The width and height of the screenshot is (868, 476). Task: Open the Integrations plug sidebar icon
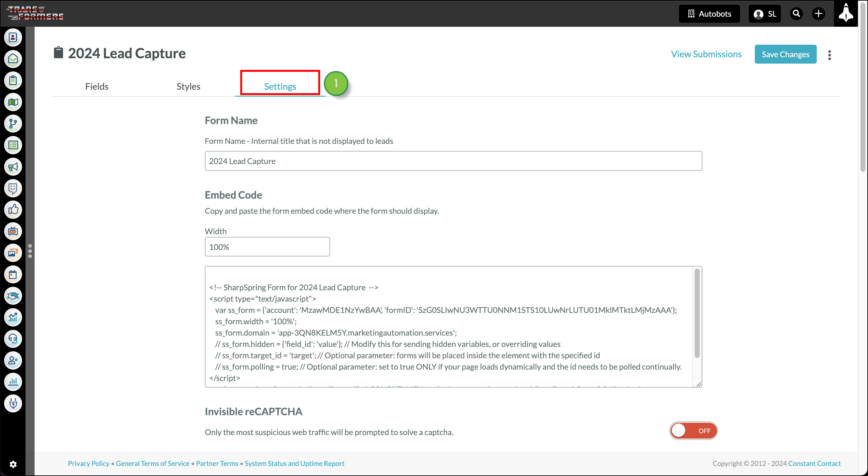(x=13, y=404)
